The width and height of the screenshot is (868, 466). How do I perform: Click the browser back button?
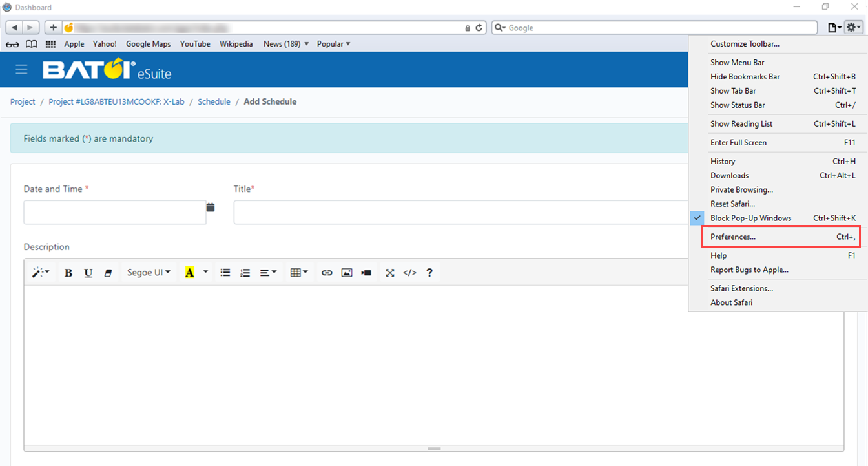(14, 28)
